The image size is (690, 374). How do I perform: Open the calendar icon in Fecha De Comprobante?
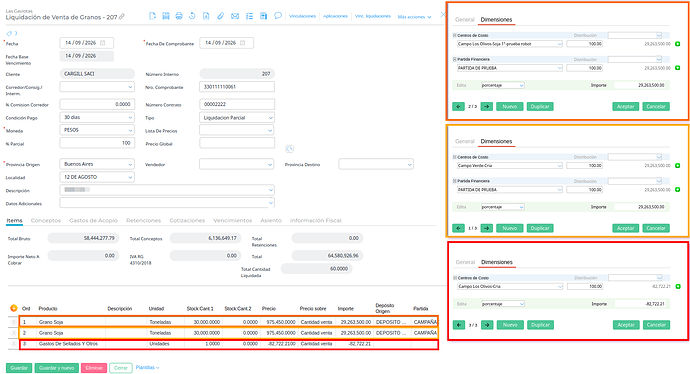(242, 43)
